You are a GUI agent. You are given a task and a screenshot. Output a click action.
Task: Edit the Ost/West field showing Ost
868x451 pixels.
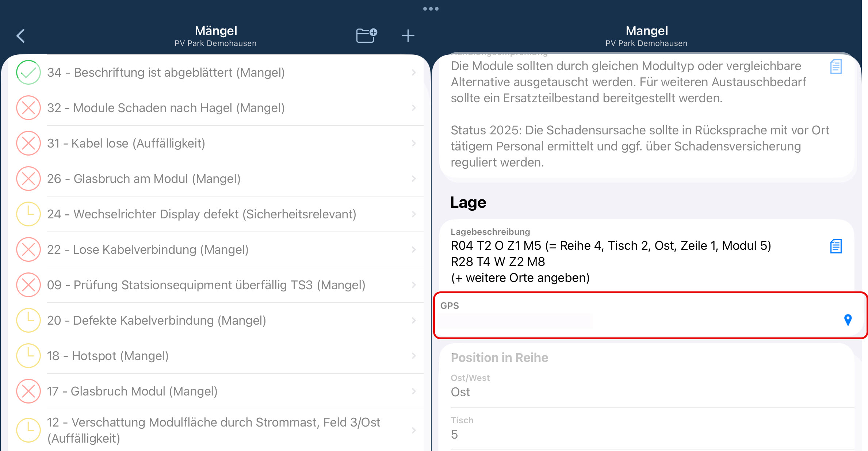pos(652,386)
